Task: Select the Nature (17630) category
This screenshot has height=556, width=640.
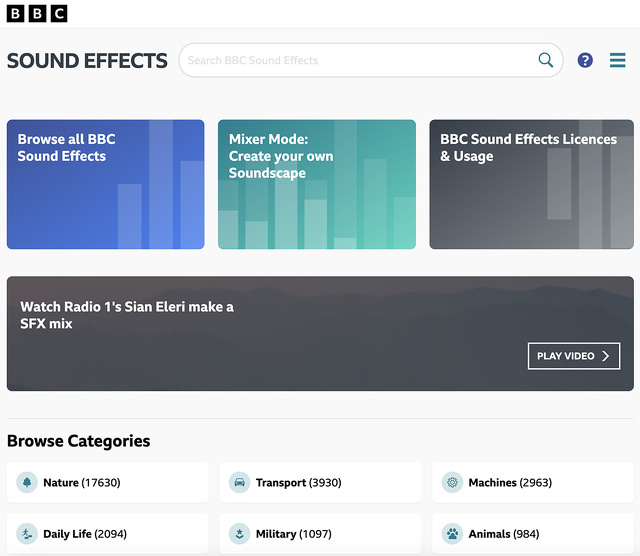Action: point(82,482)
